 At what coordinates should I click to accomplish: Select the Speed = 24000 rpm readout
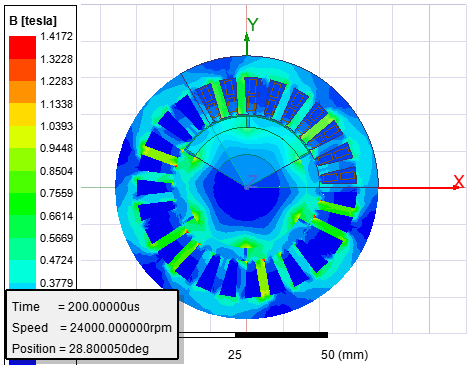tap(92, 328)
